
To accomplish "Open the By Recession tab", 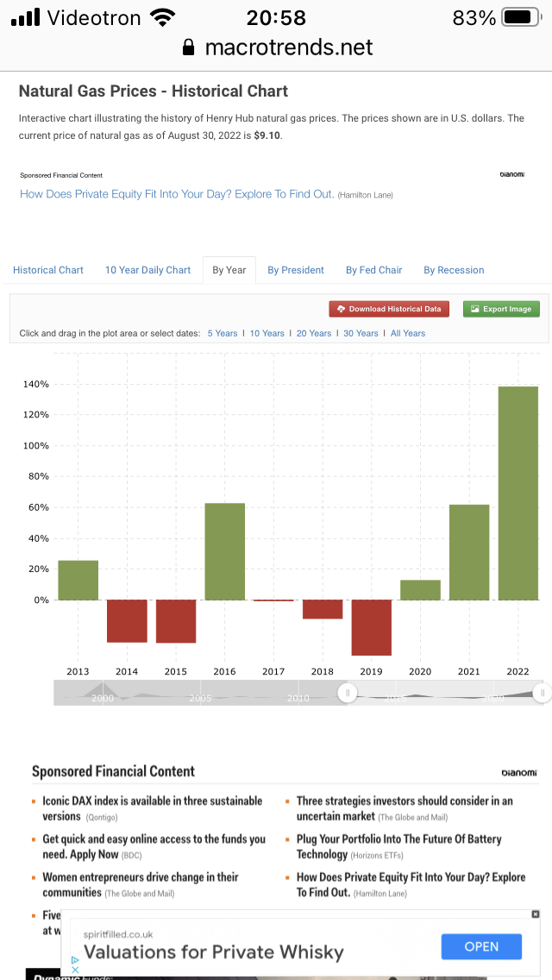I will click(454, 270).
